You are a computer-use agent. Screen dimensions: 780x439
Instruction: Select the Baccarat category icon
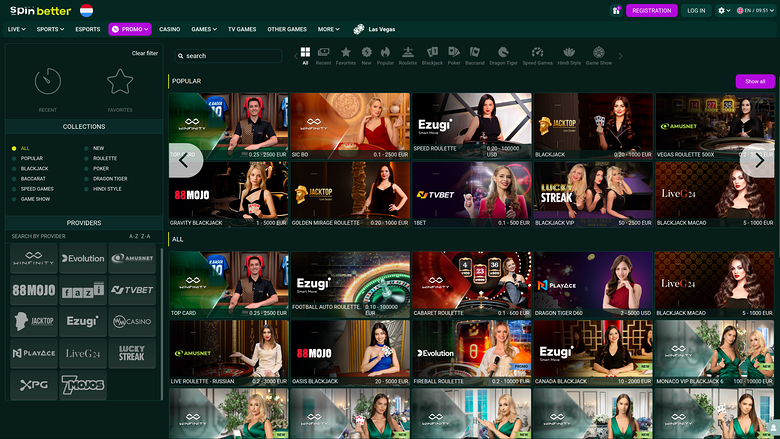tap(475, 56)
